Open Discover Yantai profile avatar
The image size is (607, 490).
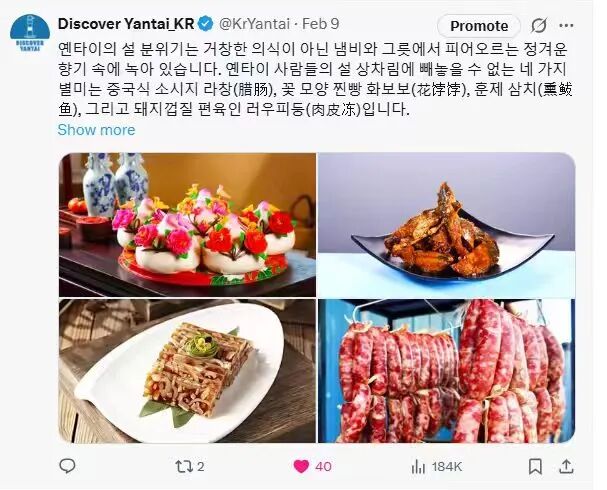(x=30, y=33)
